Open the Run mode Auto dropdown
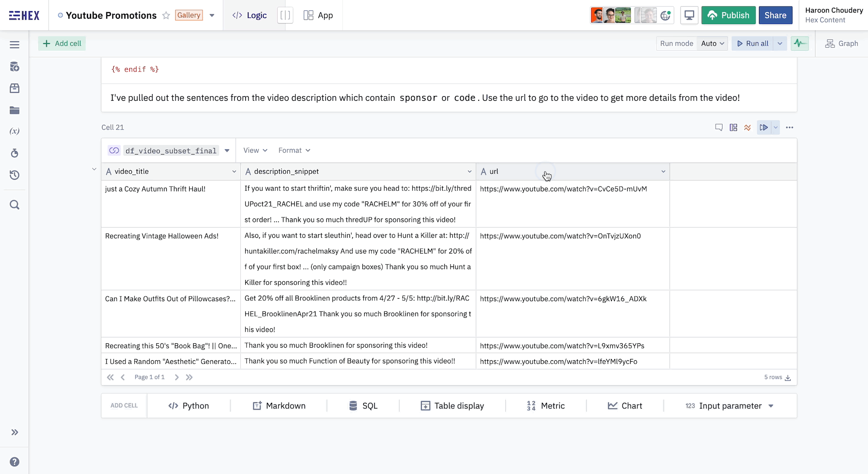868x474 pixels. [712, 43]
